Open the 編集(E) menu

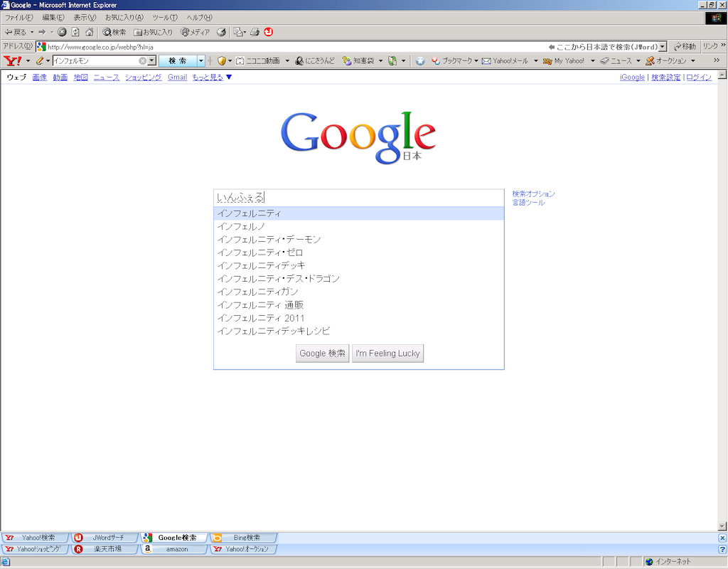(53, 18)
